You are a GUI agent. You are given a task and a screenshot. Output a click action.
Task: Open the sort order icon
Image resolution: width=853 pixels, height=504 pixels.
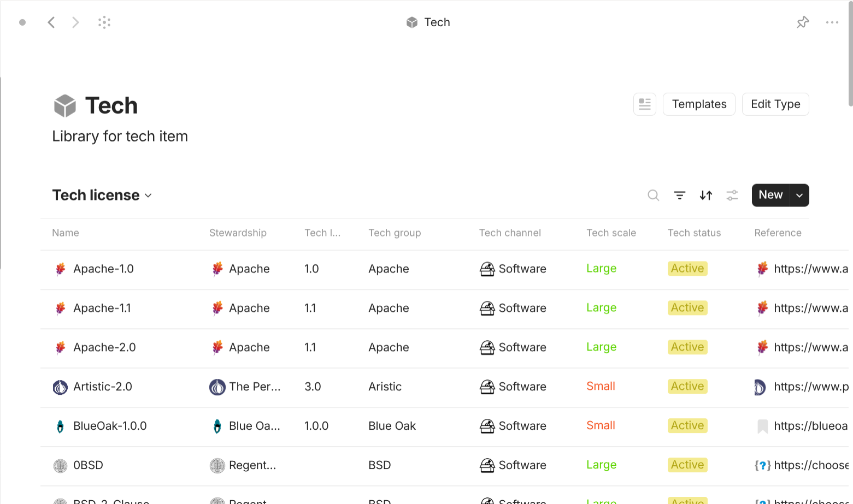click(705, 195)
